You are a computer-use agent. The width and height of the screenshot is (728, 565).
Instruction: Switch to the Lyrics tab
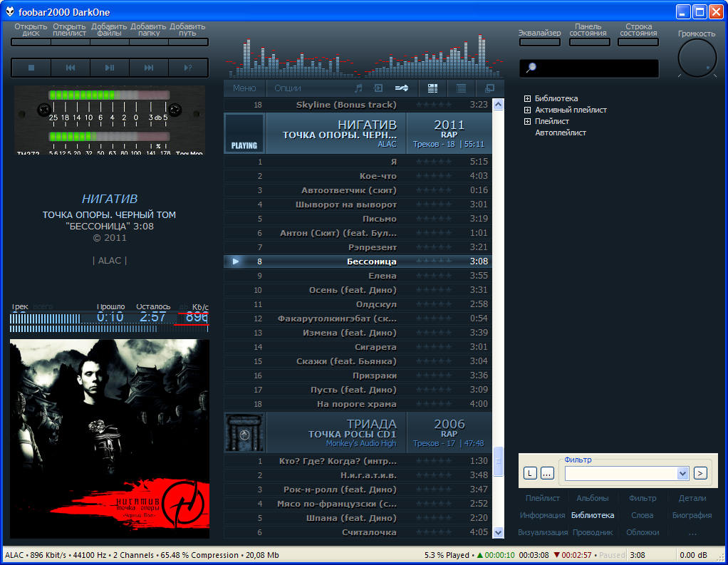pyautogui.click(x=643, y=515)
